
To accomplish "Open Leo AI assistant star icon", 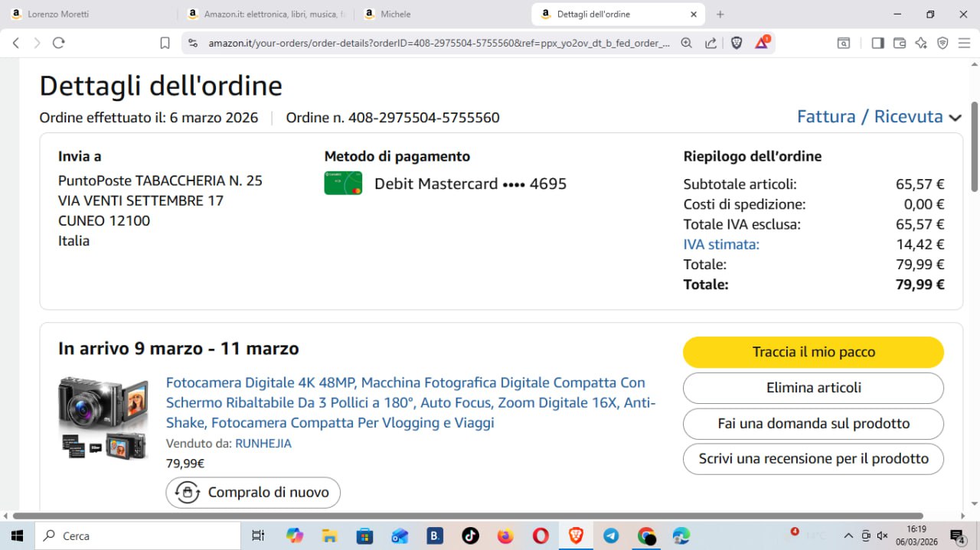I will (921, 43).
